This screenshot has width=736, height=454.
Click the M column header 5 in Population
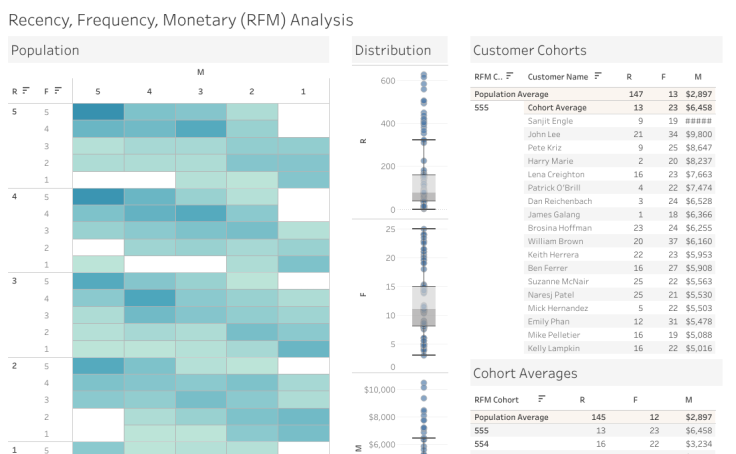pyautogui.click(x=98, y=91)
